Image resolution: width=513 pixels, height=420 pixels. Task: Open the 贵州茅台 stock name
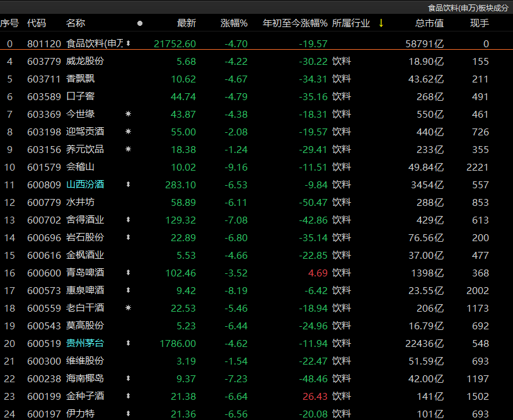coord(85,344)
